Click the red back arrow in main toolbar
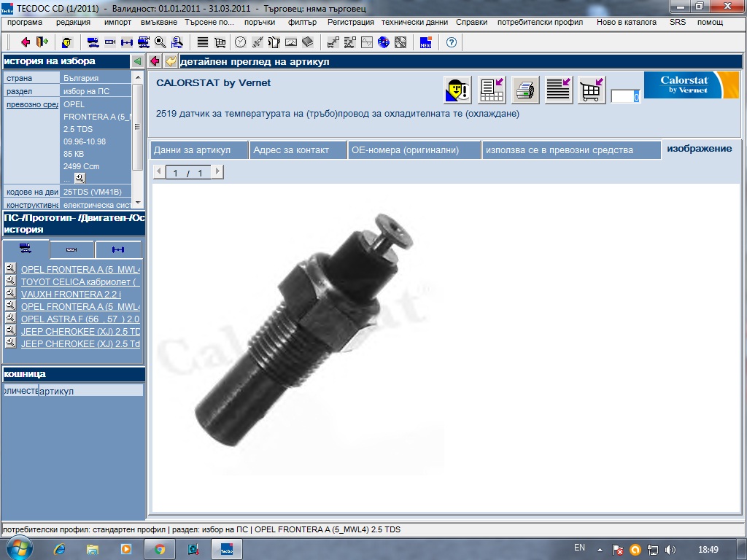The height and width of the screenshot is (560, 747). (26, 42)
